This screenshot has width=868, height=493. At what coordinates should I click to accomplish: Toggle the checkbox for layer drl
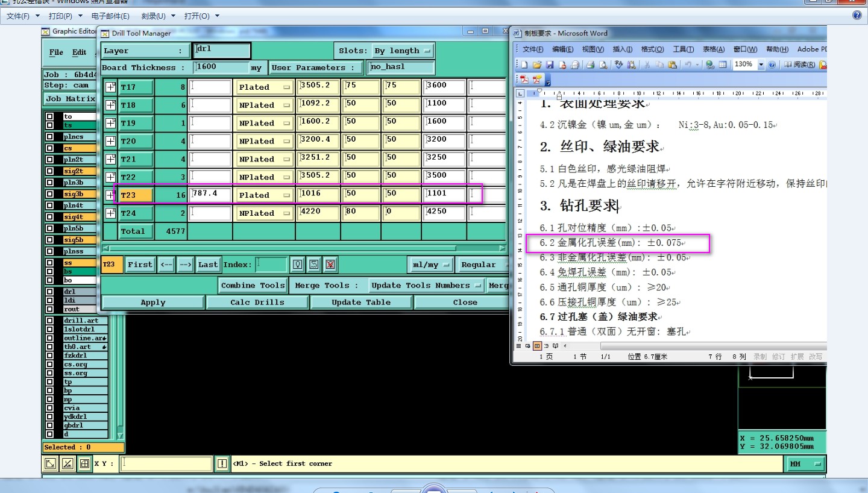point(49,292)
